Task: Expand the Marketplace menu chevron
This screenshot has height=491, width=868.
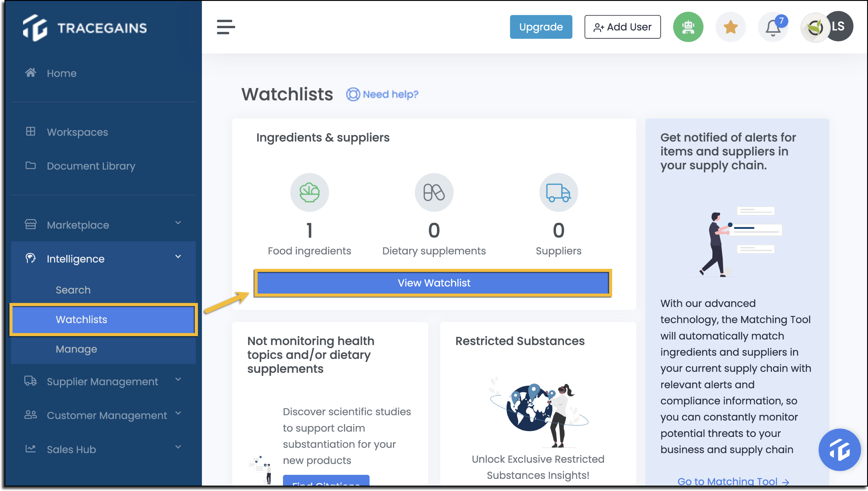Action: tap(178, 223)
